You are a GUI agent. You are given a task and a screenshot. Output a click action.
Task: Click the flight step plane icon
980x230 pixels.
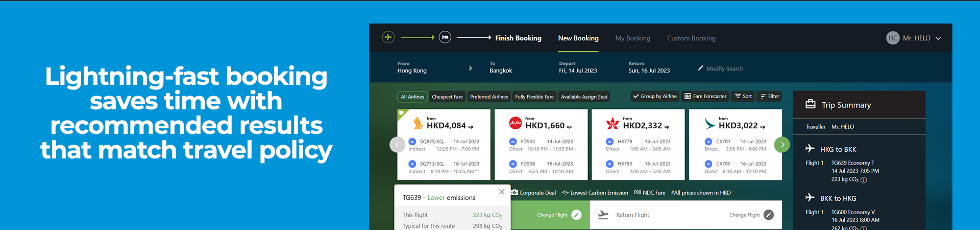(388, 37)
